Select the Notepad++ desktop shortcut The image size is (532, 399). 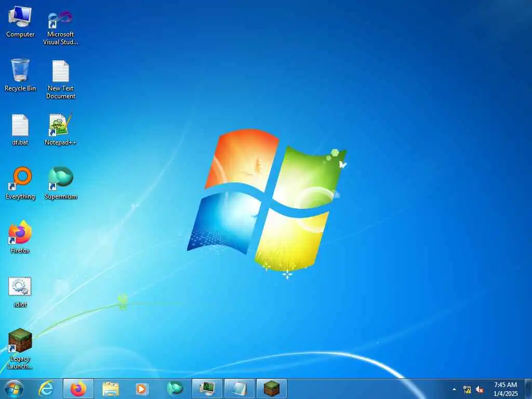tap(61, 129)
